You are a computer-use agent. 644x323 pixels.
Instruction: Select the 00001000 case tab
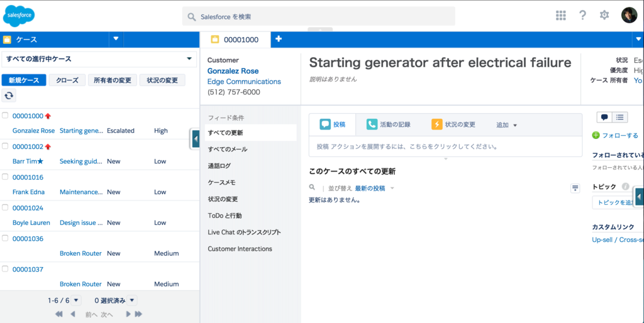[235, 40]
